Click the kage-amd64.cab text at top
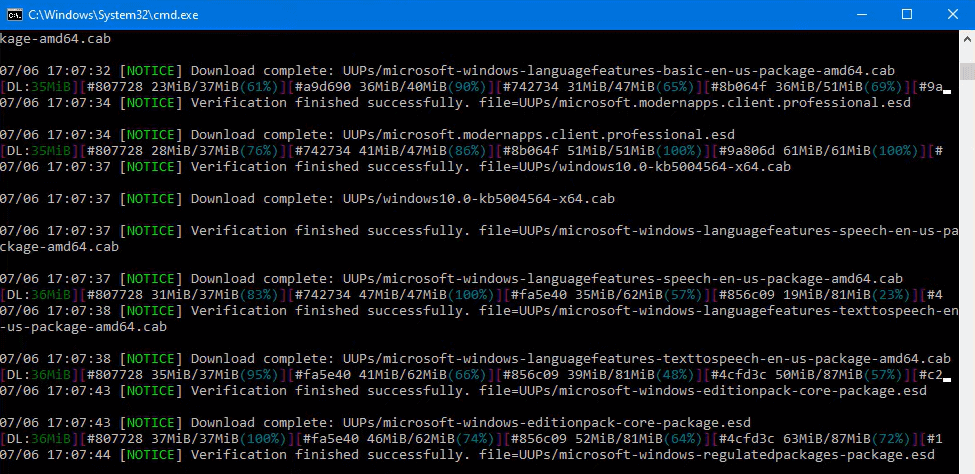The image size is (975, 474). [55, 39]
